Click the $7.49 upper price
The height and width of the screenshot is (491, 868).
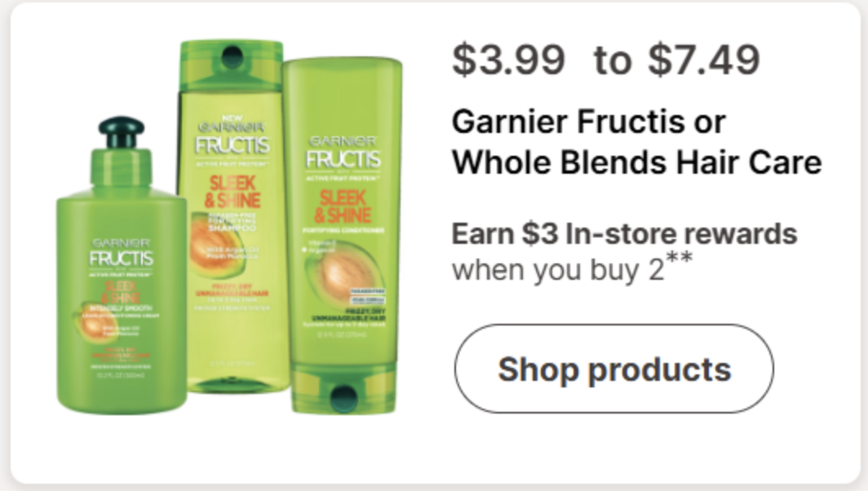point(703,60)
